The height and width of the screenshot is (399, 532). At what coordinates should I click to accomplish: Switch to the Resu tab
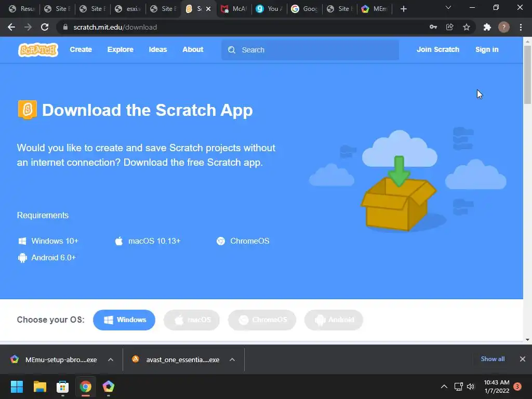(x=22, y=9)
